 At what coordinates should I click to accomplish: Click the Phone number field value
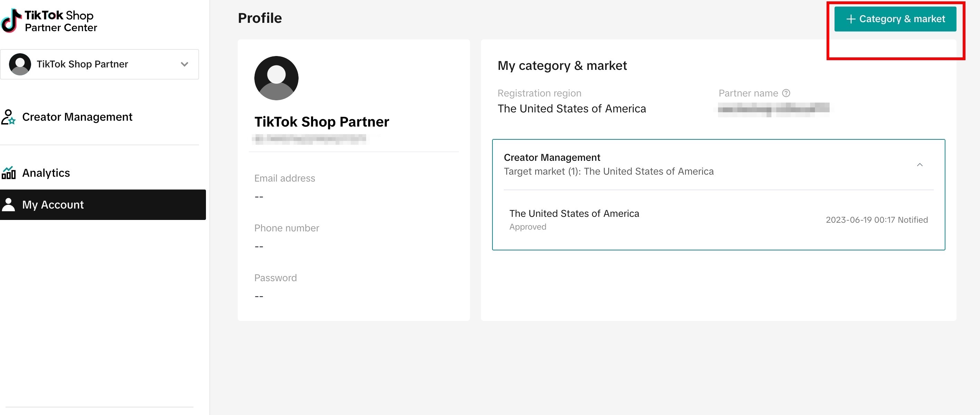click(259, 247)
